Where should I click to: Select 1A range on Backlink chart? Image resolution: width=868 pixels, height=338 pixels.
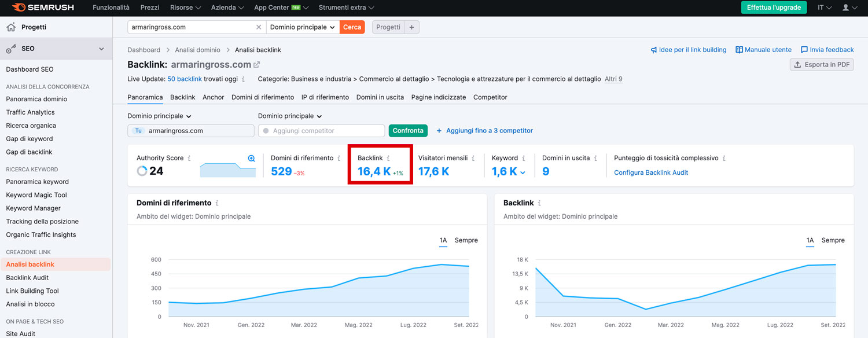(810, 240)
